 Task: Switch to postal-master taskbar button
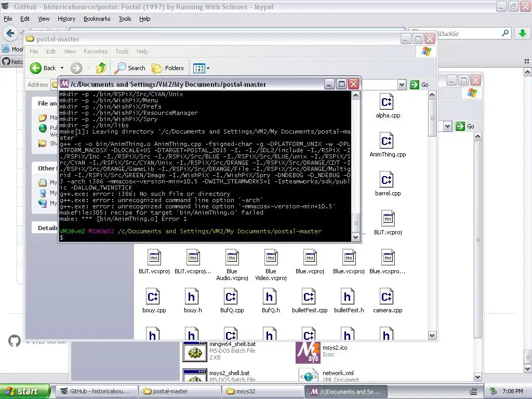pos(180,392)
